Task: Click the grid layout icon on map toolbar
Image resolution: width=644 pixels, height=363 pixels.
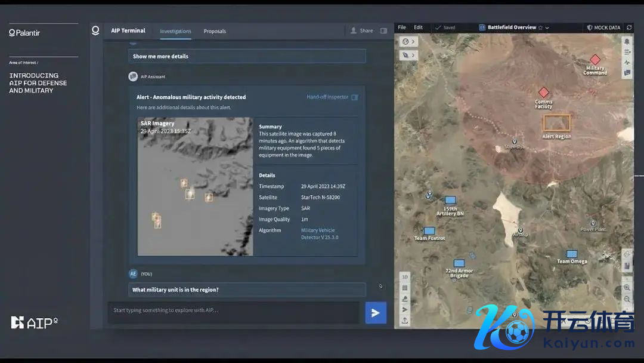Action: [405, 288]
